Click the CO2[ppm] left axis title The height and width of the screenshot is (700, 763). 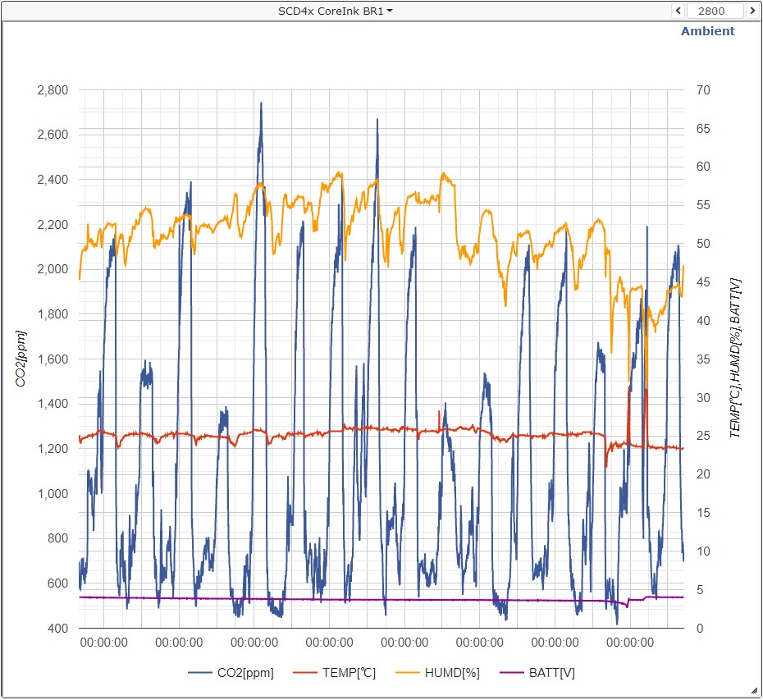tap(21, 359)
